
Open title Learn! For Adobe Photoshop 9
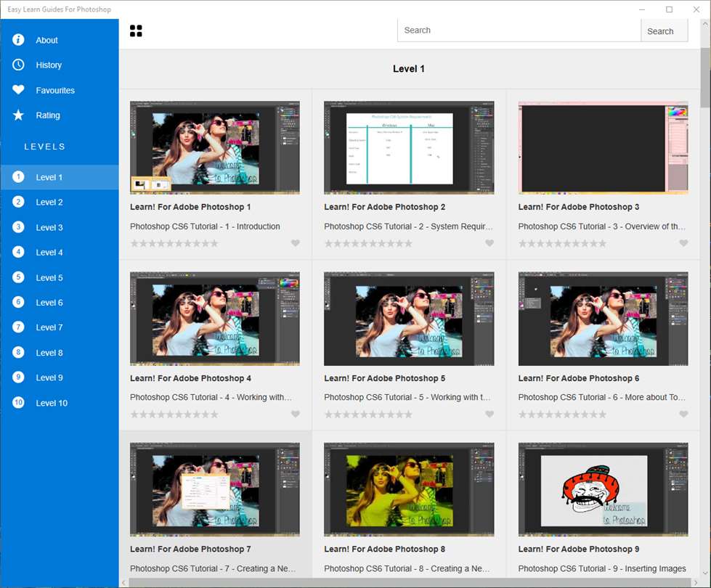point(579,549)
